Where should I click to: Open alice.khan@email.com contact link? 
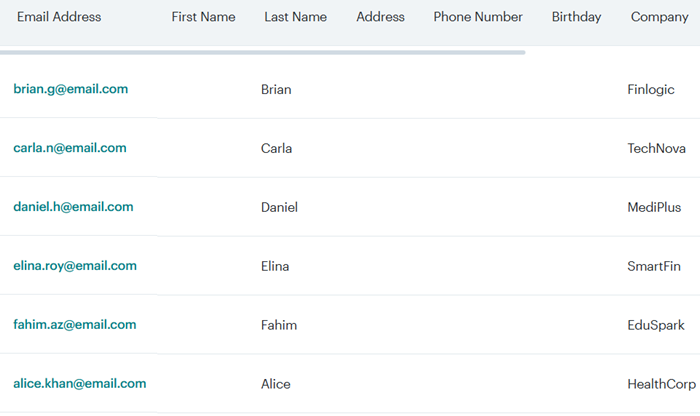point(79,384)
